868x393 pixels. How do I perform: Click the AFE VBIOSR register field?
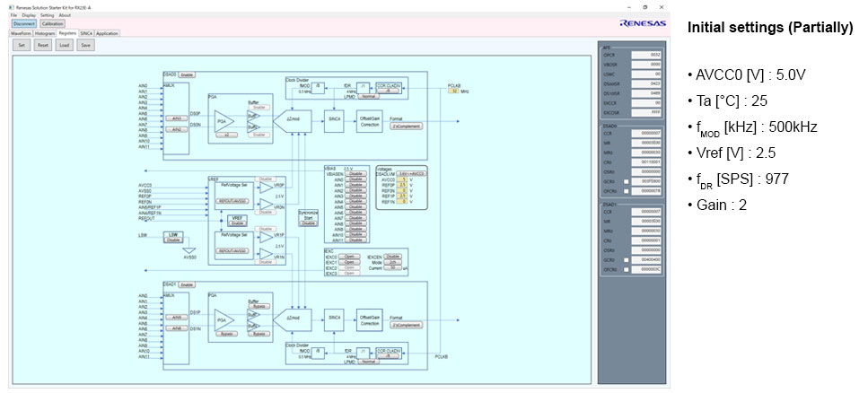coord(646,65)
